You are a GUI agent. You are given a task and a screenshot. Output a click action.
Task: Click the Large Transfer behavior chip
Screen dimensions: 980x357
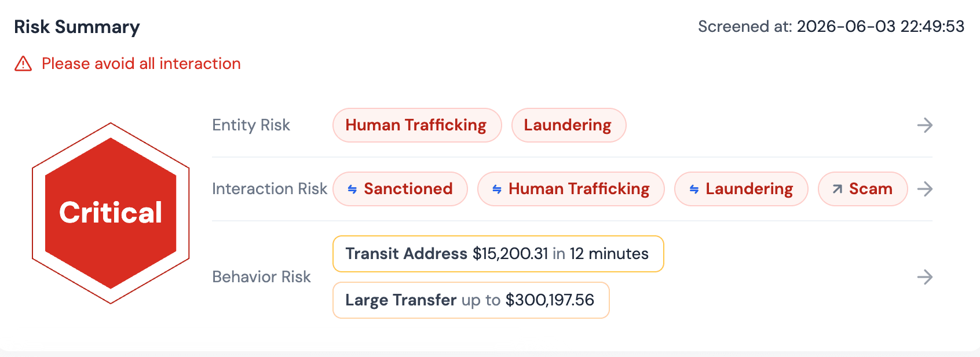coord(471,300)
